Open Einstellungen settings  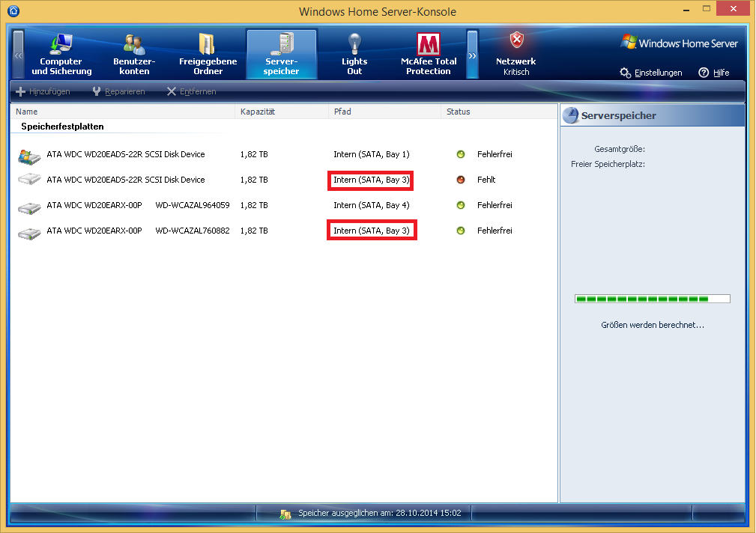click(x=651, y=73)
